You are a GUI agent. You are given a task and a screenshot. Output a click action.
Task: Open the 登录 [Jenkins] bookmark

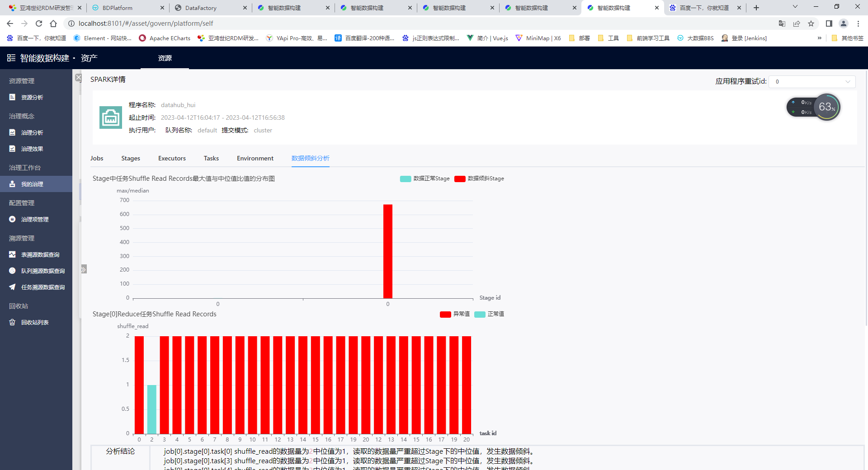pyautogui.click(x=744, y=38)
